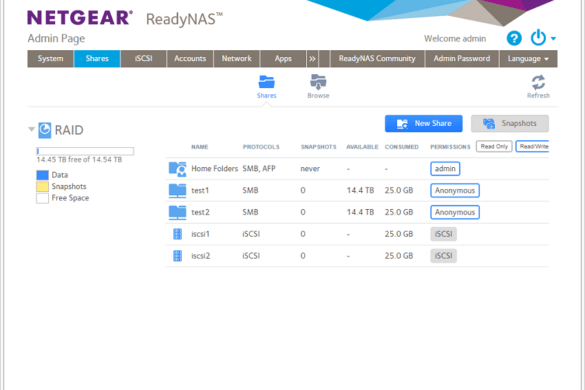Sort by the NAME column header
The image size is (585, 390).
click(200, 147)
